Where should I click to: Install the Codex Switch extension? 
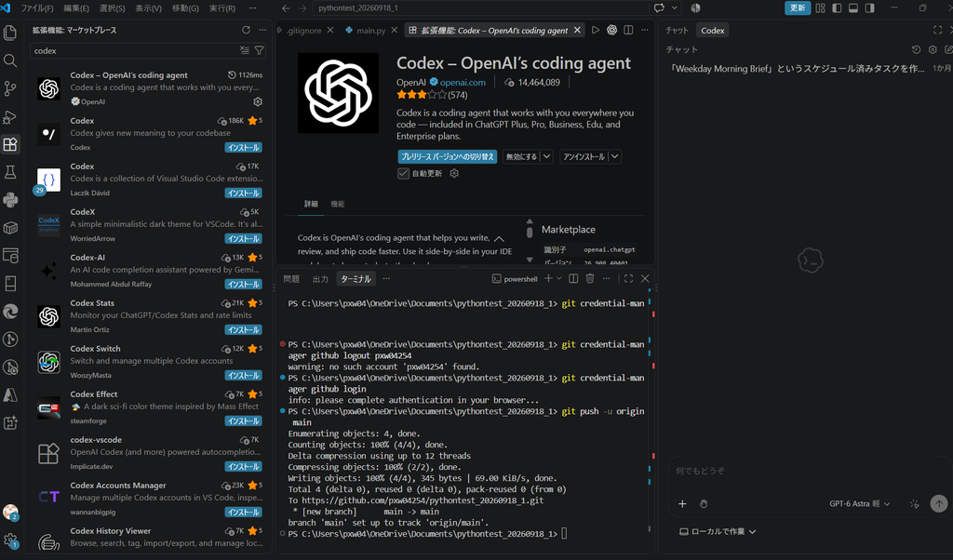(243, 376)
